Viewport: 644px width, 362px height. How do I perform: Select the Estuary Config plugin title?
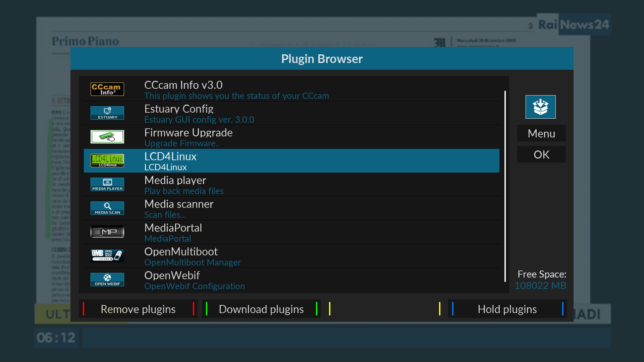click(179, 109)
